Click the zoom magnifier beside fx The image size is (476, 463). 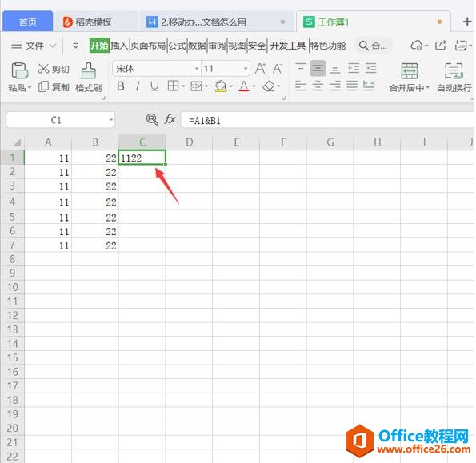tap(152, 119)
